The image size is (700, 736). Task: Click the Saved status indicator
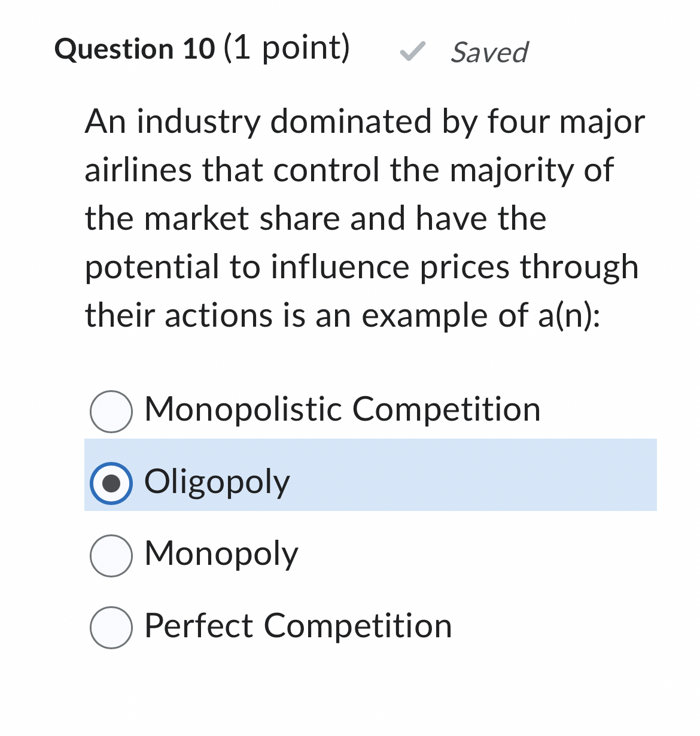click(489, 53)
